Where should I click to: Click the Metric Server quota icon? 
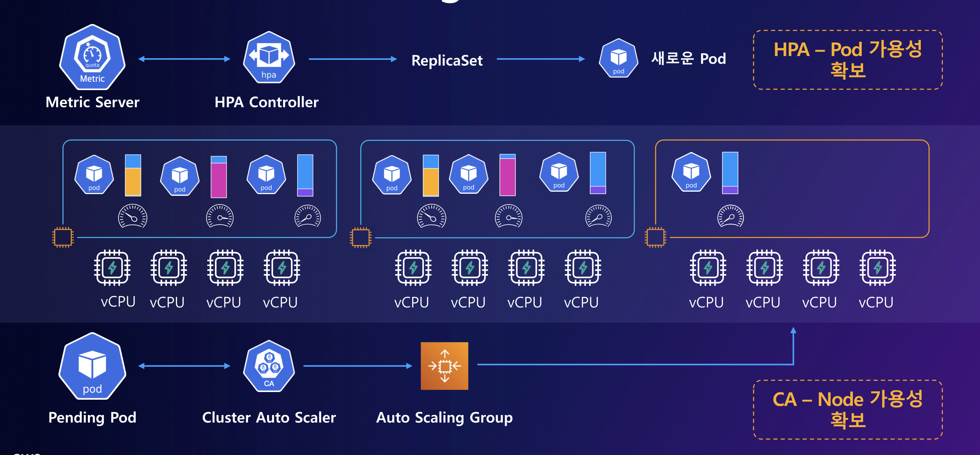(92, 57)
